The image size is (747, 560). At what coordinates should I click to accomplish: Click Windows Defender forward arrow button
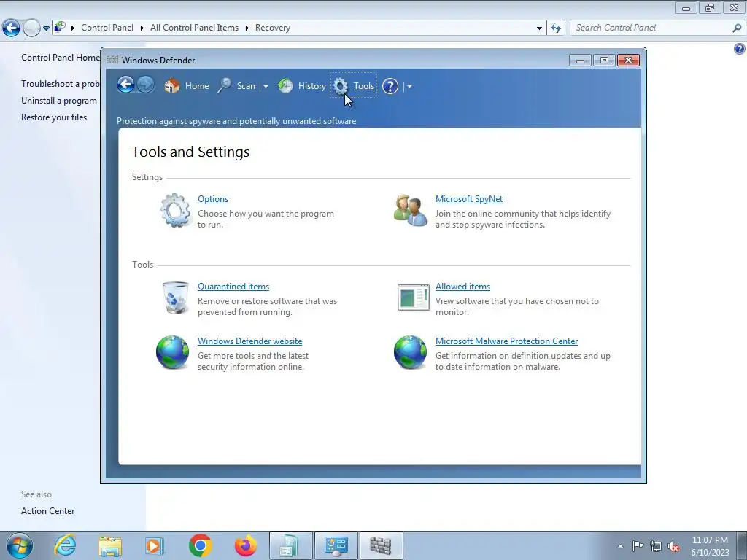(145, 85)
